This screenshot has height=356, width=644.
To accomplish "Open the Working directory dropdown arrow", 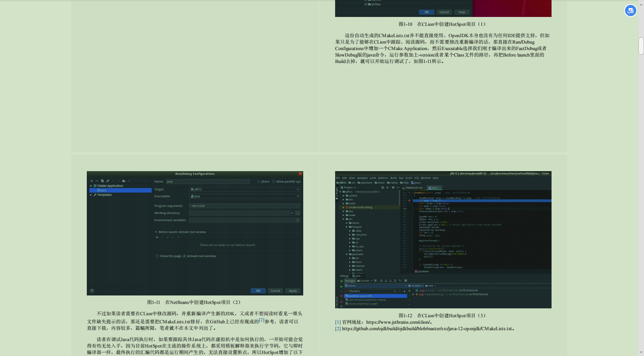I will (x=292, y=213).
